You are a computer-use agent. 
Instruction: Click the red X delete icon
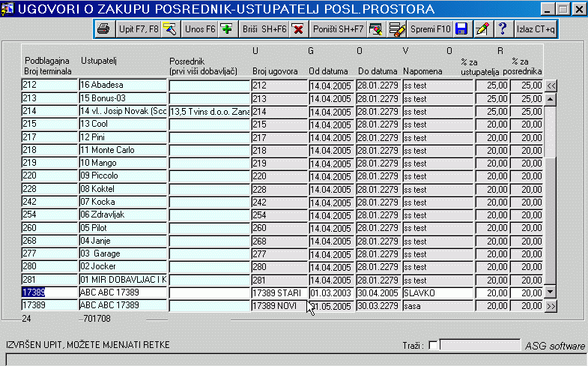(x=298, y=29)
